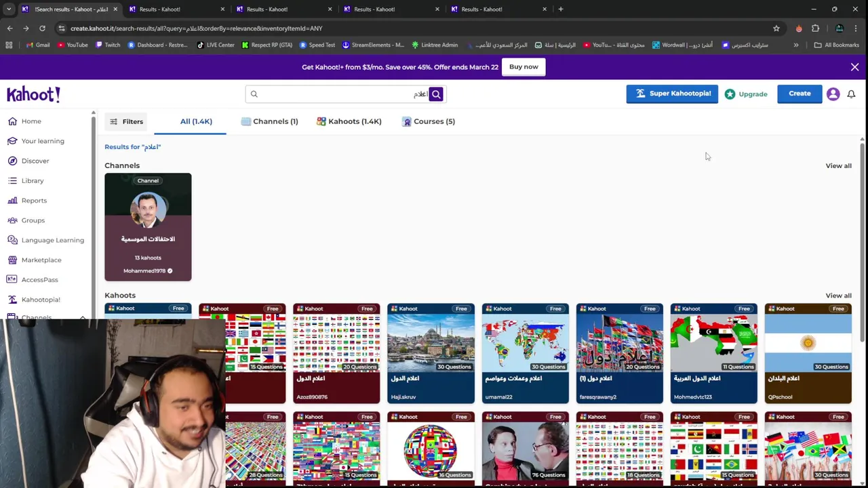
Task: Open All Bookmarks folder
Action: pos(837,45)
